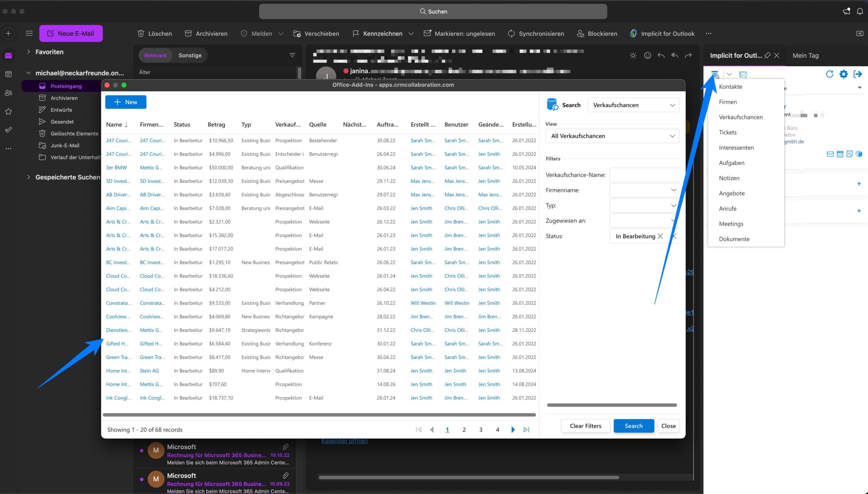Click the megaphone announcements icon
This screenshot has height=494, width=868.
[x=846, y=12]
